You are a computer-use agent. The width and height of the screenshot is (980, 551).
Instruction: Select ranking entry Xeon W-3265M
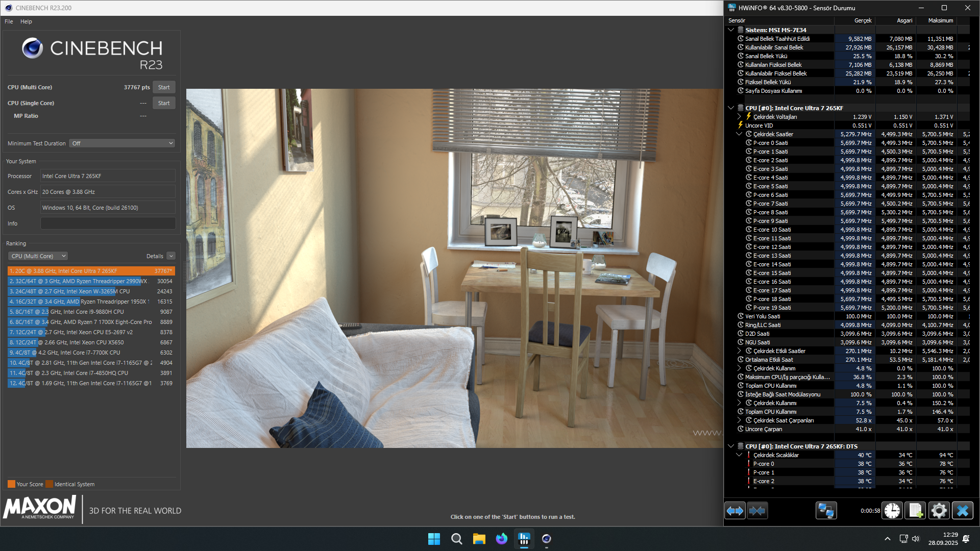(91, 291)
